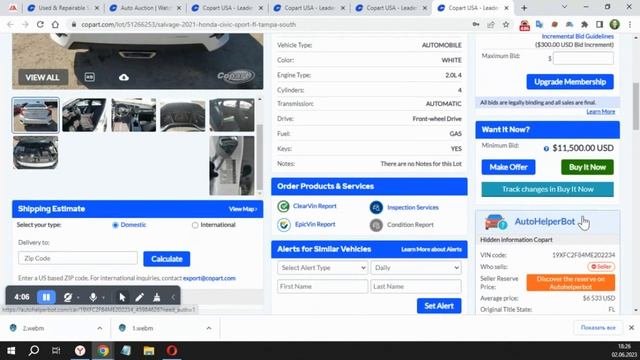Click the Set Alert button

click(x=439, y=306)
